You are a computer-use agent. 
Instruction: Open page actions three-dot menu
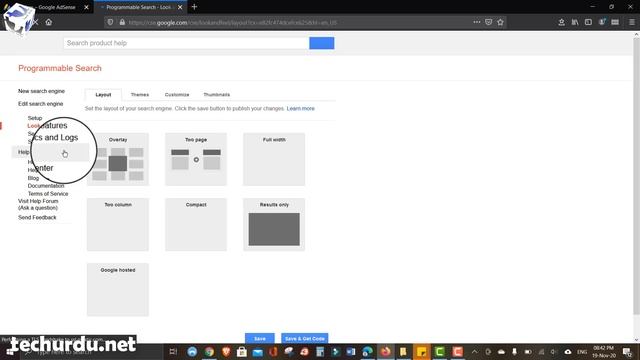[x=476, y=22]
